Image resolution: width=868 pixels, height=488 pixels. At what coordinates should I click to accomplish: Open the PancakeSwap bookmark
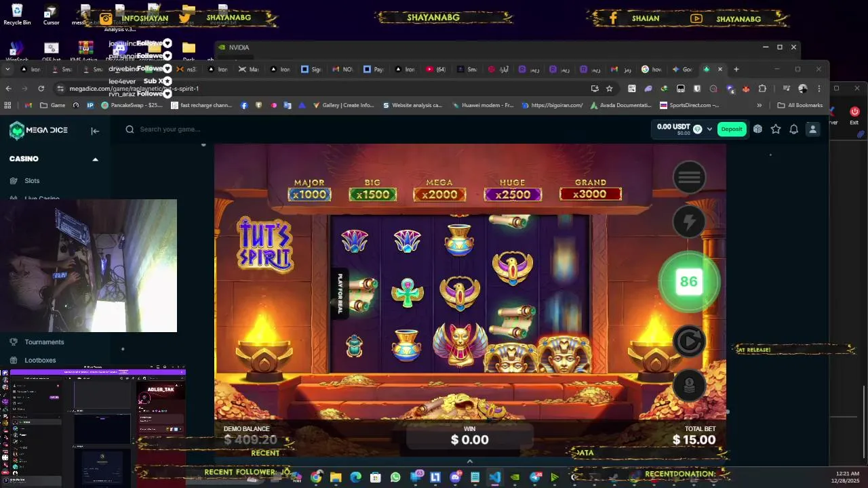point(132,106)
